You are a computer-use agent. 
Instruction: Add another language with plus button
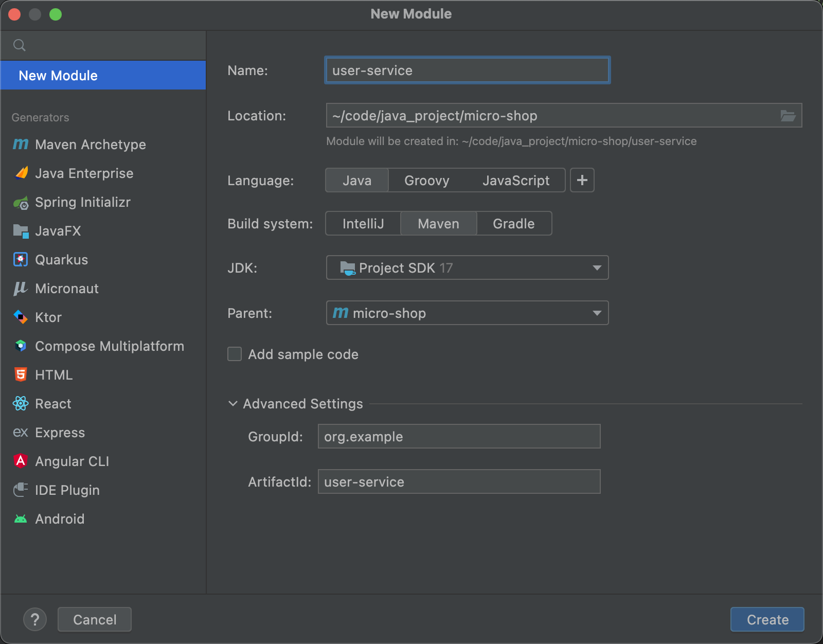(x=582, y=180)
